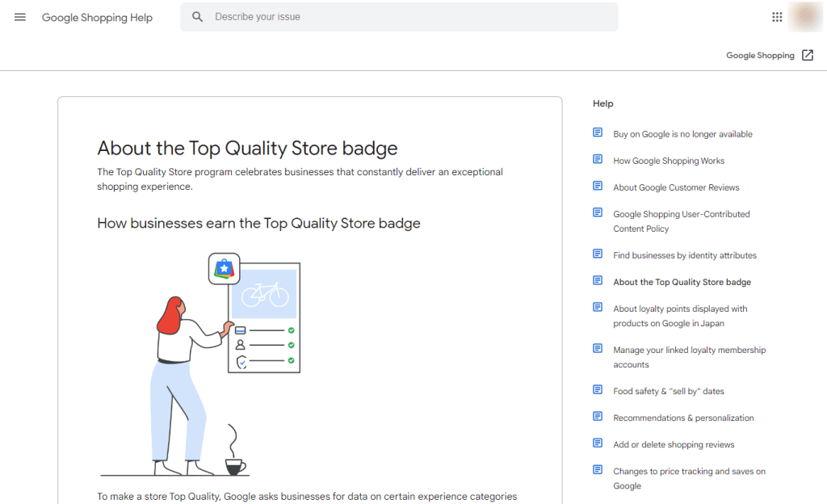Click article icon beside How Google Shopping Works
827x504 pixels.
tap(598, 159)
